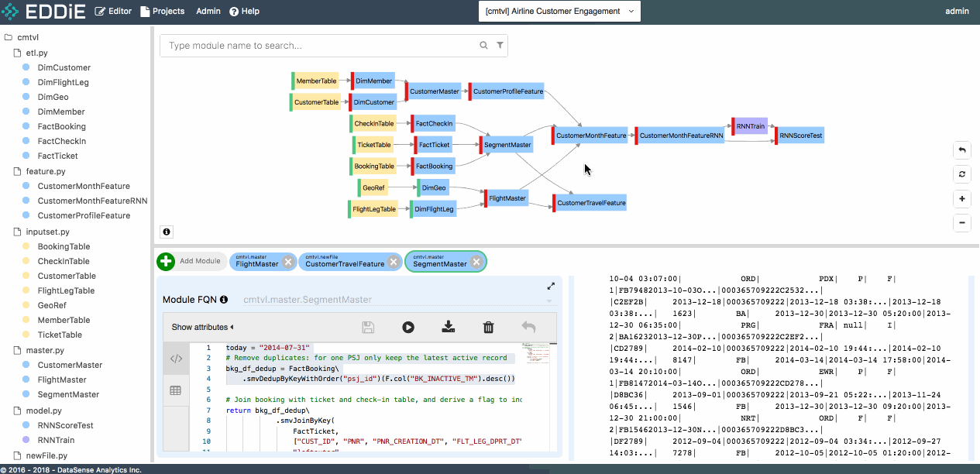Select the FlightMaster module tab
This screenshot has width=980, height=474.
(x=257, y=263)
